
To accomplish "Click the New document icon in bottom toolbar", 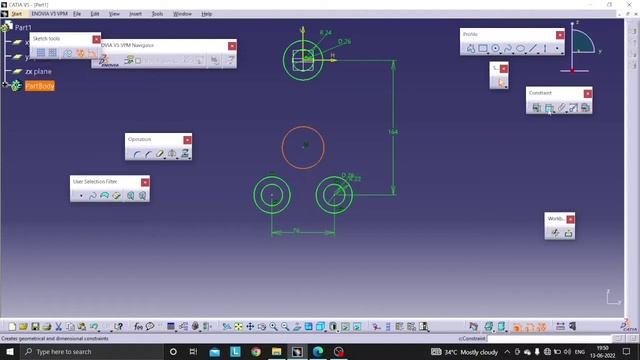I will [x=12, y=327].
